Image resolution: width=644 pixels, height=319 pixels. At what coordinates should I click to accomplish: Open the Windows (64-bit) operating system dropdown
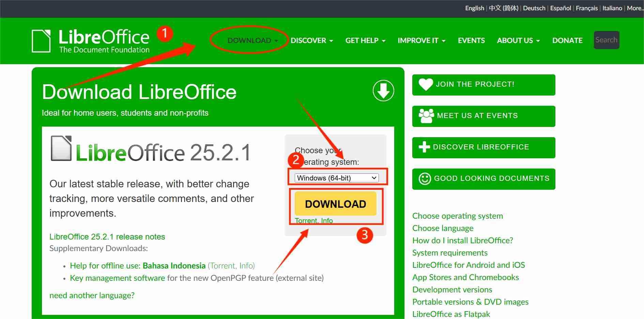(337, 178)
